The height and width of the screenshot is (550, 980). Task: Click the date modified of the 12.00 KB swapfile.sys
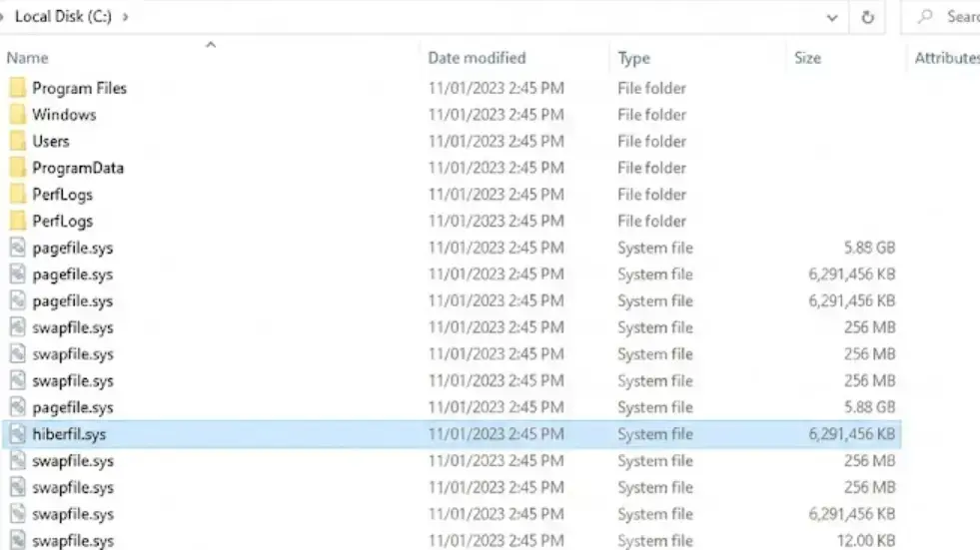[496, 541]
